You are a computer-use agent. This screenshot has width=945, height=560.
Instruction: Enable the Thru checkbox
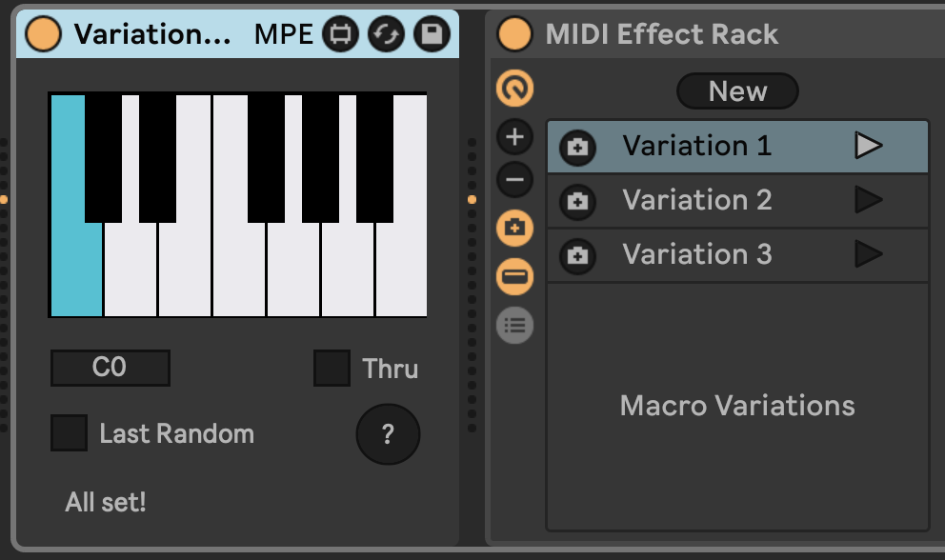pyautogui.click(x=332, y=369)
